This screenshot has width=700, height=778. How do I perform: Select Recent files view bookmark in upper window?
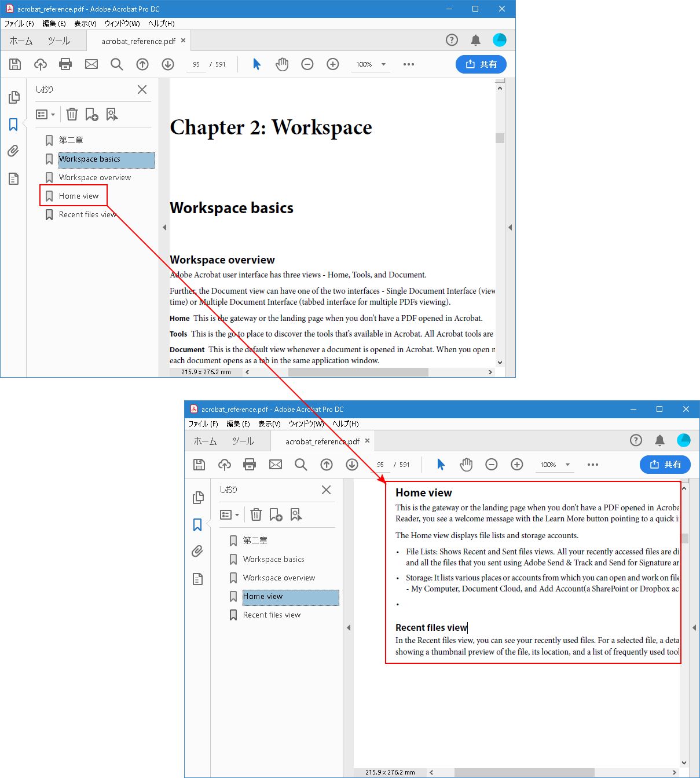(87, 214)
